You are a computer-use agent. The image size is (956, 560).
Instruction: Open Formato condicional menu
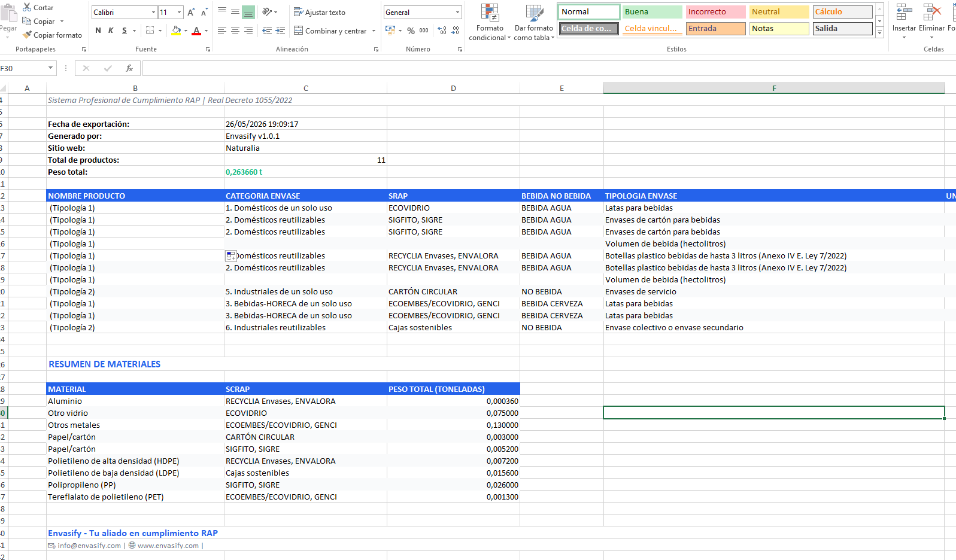tap(490, 23)
